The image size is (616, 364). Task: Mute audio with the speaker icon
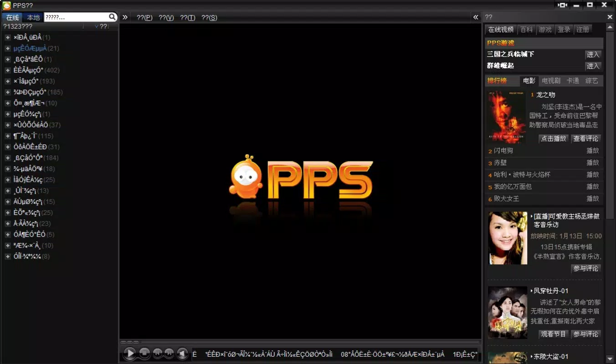[182, 353]
